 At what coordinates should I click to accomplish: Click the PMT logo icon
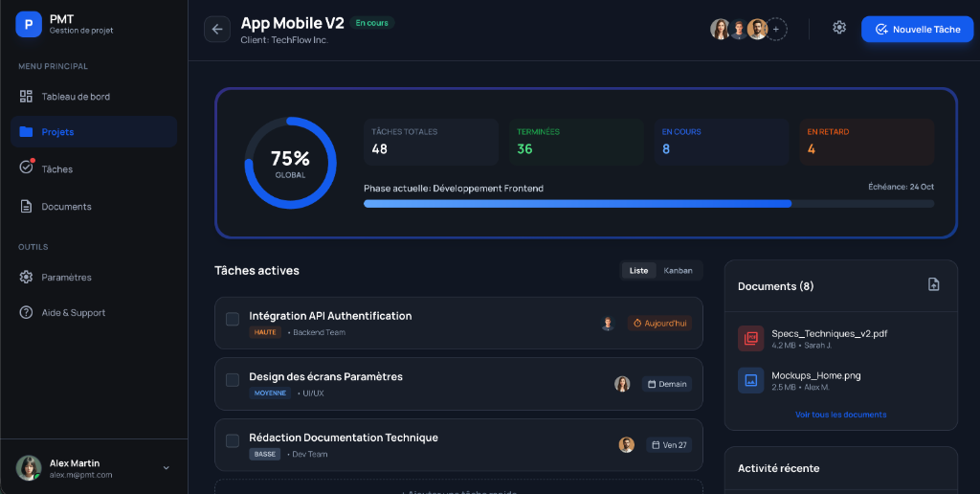click(x=29, y=24)
